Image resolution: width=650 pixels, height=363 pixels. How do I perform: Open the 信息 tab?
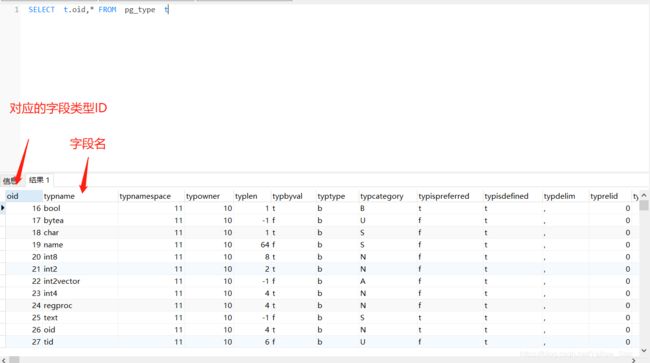[11, 181]
